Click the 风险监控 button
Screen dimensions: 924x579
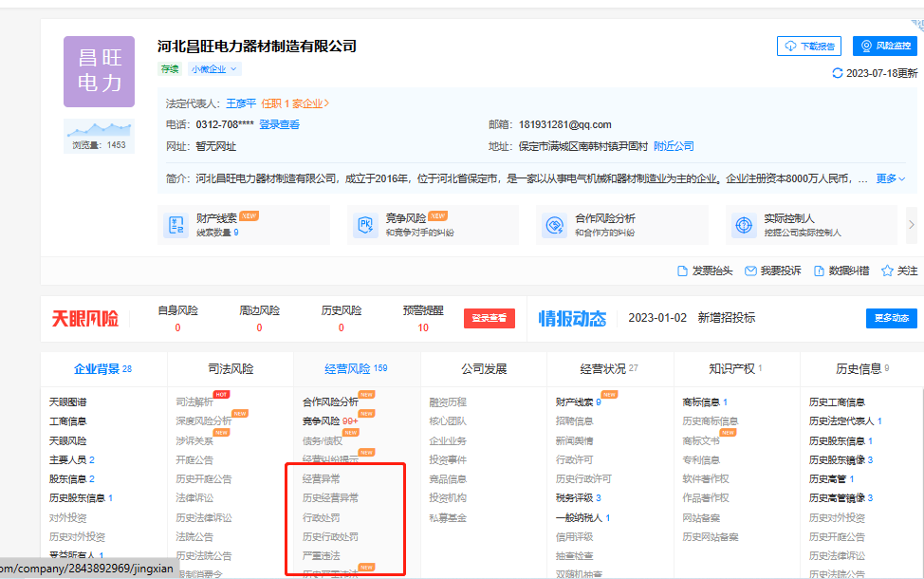884,46
